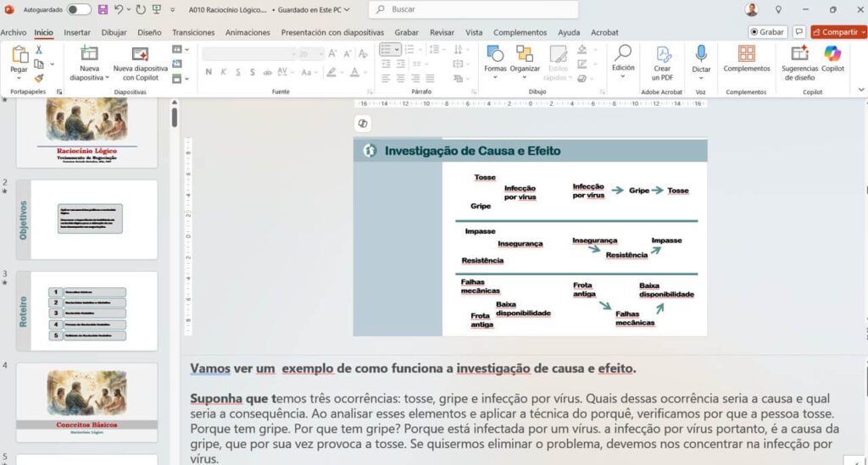The image size is (868, 465).
Task: Start presentation from beginning icon
Action: pos(157,9)
